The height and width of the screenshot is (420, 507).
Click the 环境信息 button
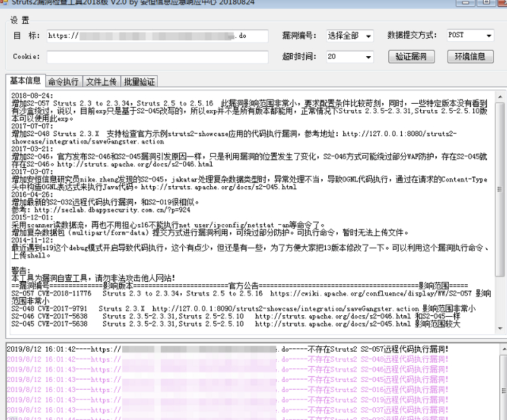[x=470, y=57]
